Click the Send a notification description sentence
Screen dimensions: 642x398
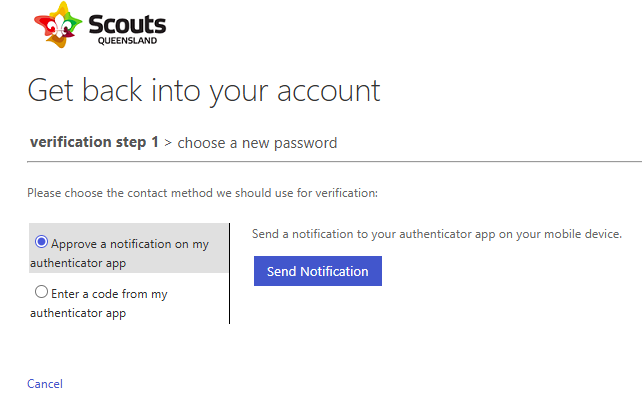point(437,234)
